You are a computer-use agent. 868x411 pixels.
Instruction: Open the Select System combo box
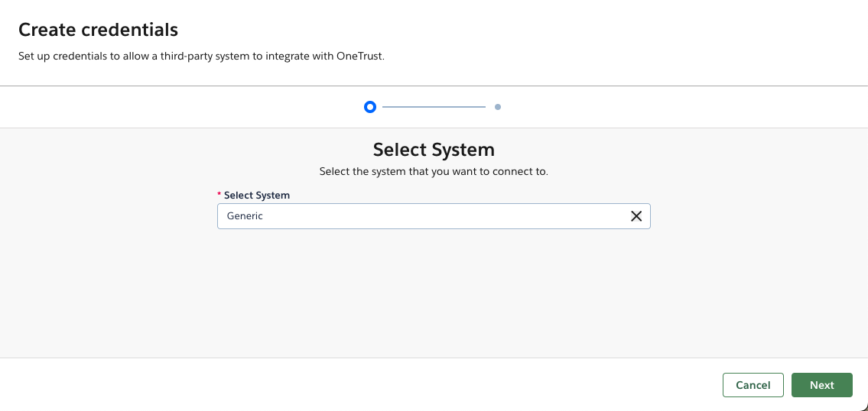[421, 216]
